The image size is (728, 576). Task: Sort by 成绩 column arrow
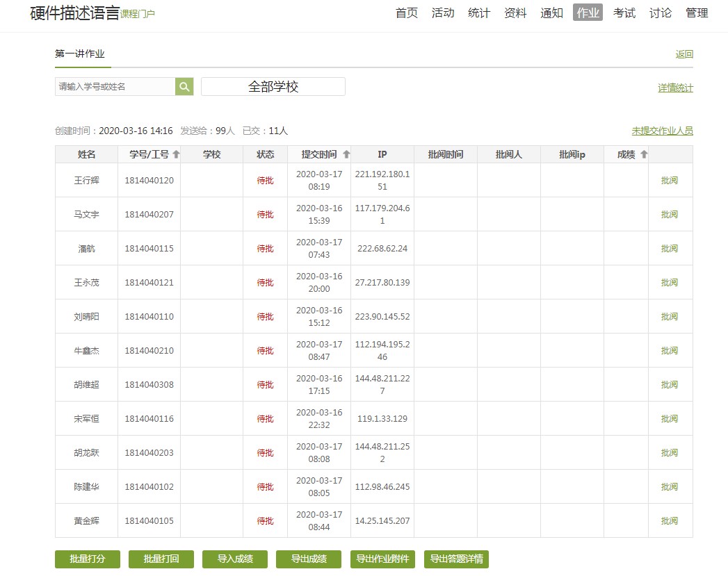(x=644, y=155)
